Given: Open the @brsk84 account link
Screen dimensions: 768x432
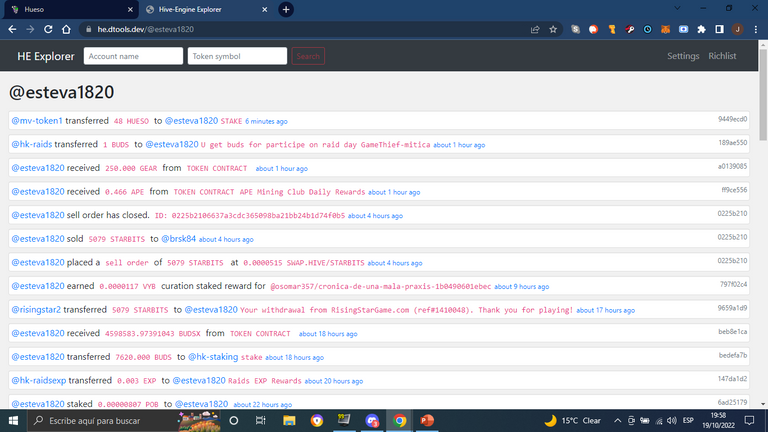Looking at the screenshot, I should coord(178,238).
